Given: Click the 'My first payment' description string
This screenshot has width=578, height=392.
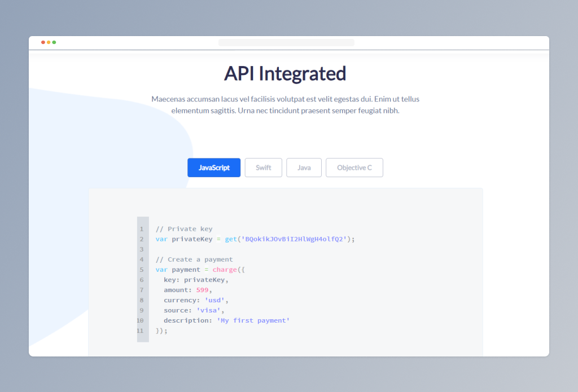Looking at the screenshot, I should pyautogui.click(x=253, y=320).
